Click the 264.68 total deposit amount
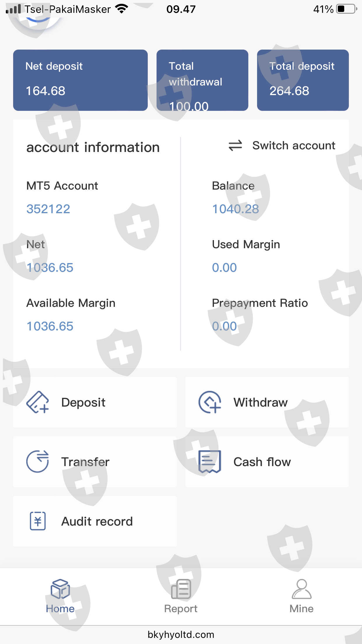362x644 pixels. click(x=289, y=91)
